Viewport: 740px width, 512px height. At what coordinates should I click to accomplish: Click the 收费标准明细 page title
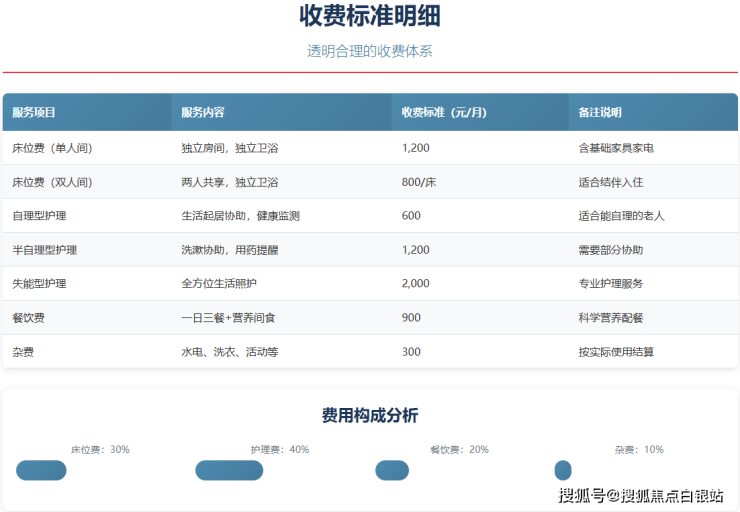pos(370,17)
